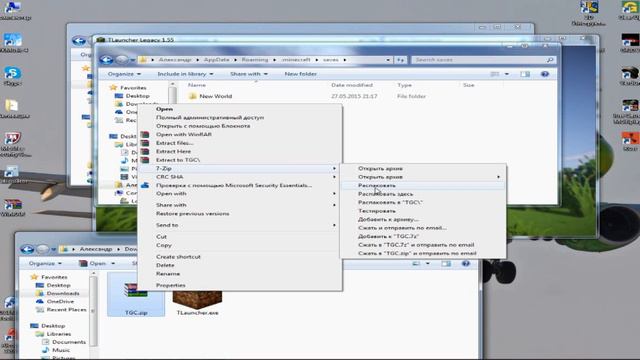This screenshot has width=640, height=360.
Task: Click the back arrow in saves window
Action: [106, 60]
